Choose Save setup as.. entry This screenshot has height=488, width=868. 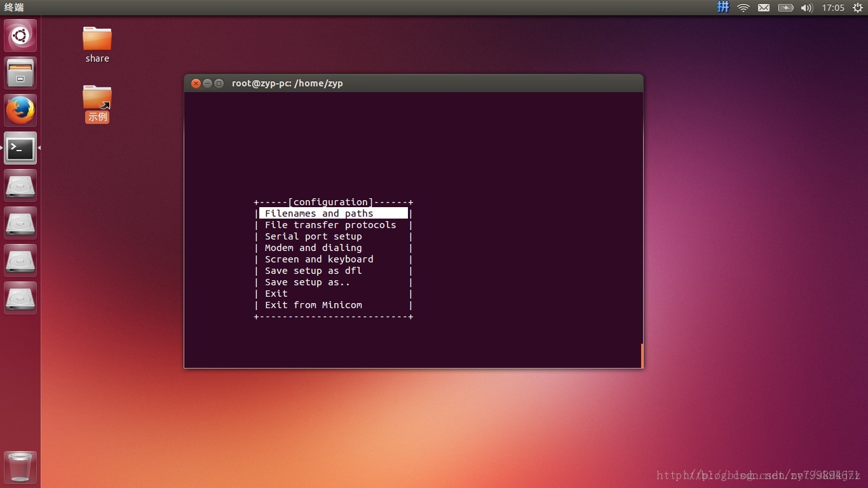pos(308,282)
